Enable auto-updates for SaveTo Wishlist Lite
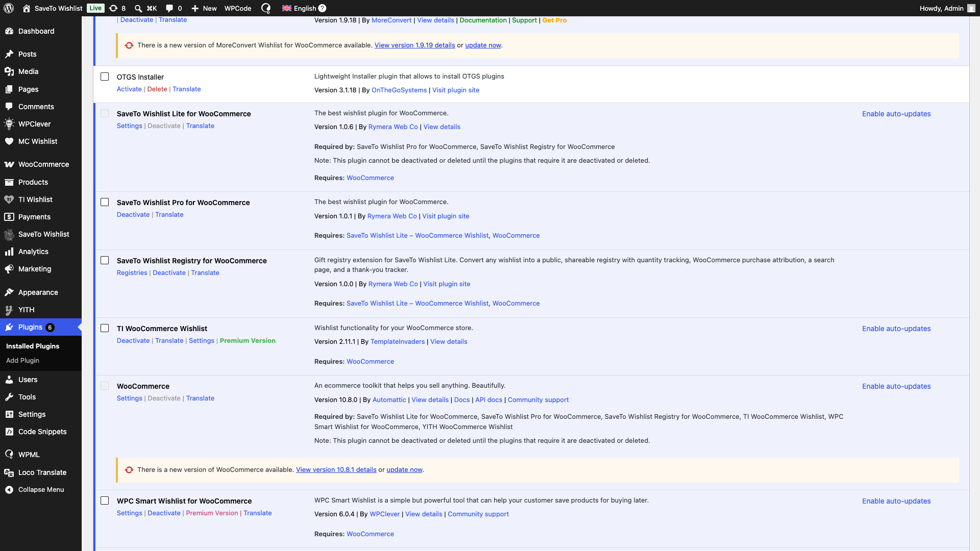This screenshot has width=980, height=551. [x=896, y=114]
